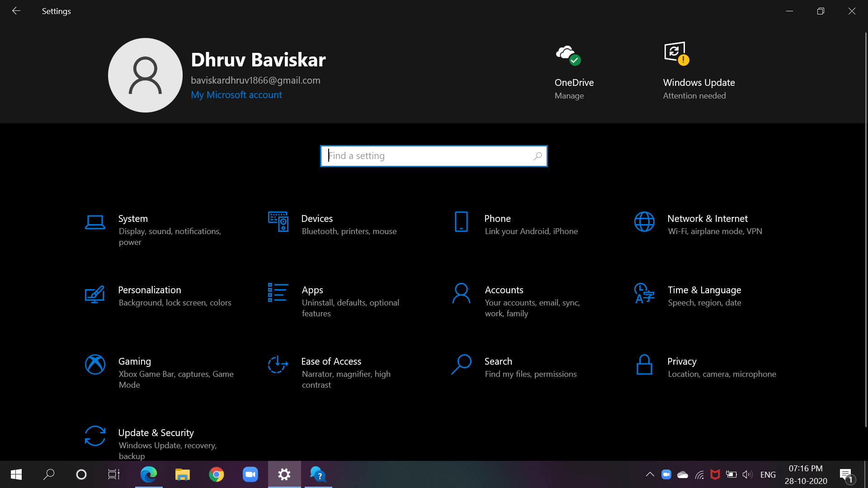Click magnifier icon in search box
This screenshot has width=868, height=488.
(538, 156)
